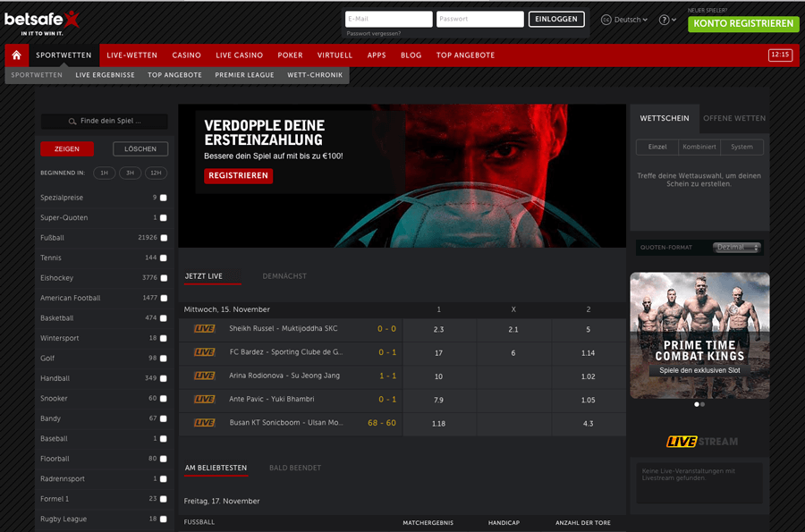Open LIVE ERGEBNISSE submenu item
Viewport: 805px width, 532px height.
(x=105, y=75)
